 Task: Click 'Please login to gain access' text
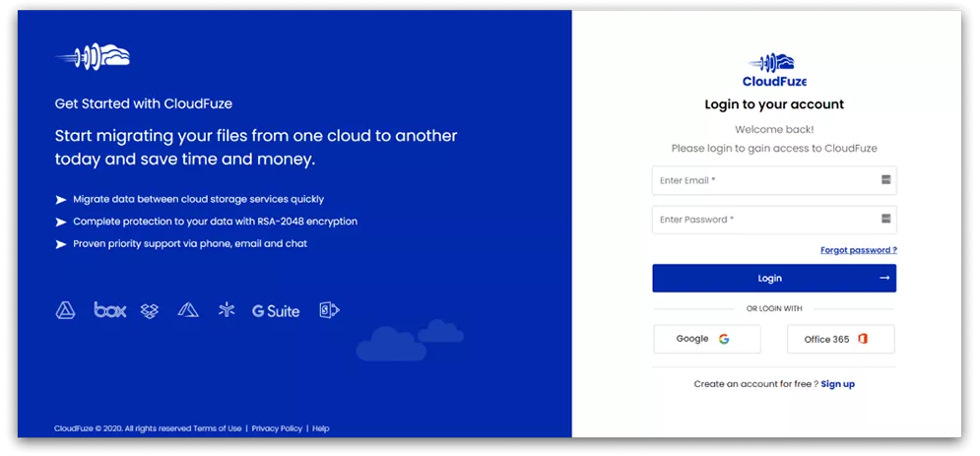tap(774, 149)
